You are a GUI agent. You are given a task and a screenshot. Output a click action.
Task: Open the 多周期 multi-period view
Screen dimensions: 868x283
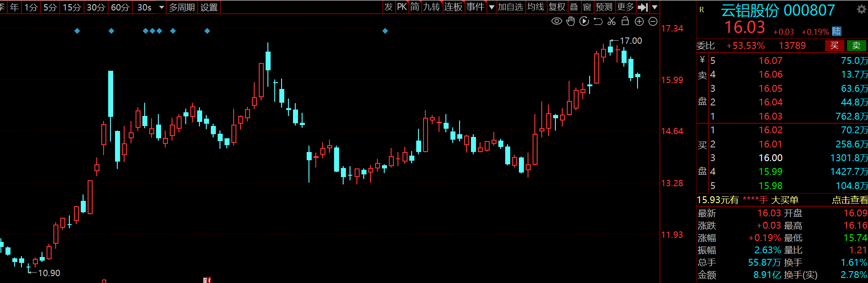(182, 7)
